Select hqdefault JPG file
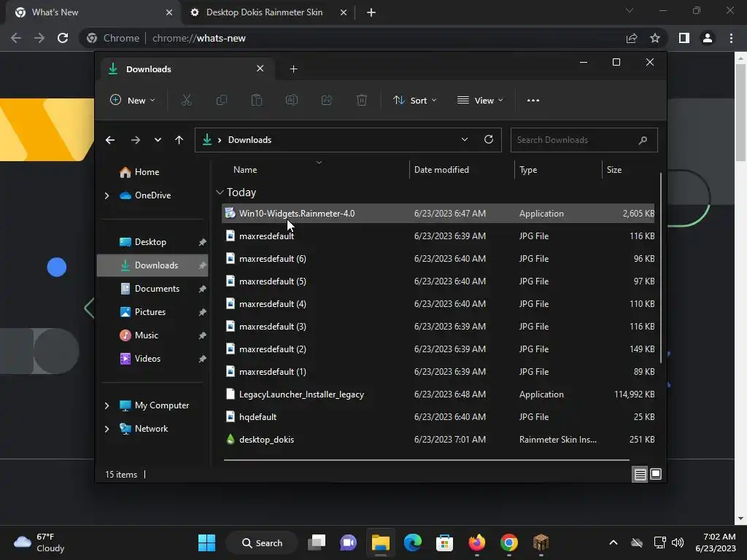 coord(438,416)
